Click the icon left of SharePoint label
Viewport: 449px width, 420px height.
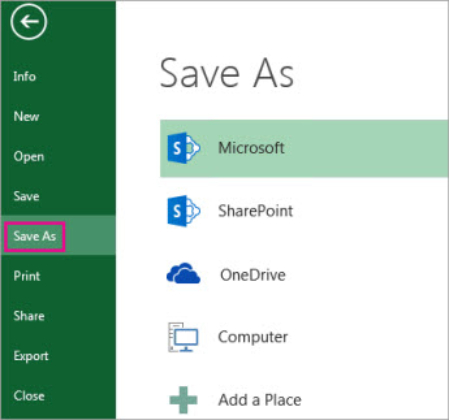coord(183,211)
